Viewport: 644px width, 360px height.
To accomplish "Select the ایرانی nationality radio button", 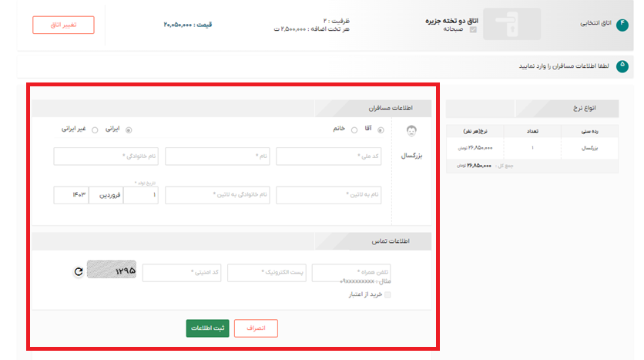I will 129,130.
